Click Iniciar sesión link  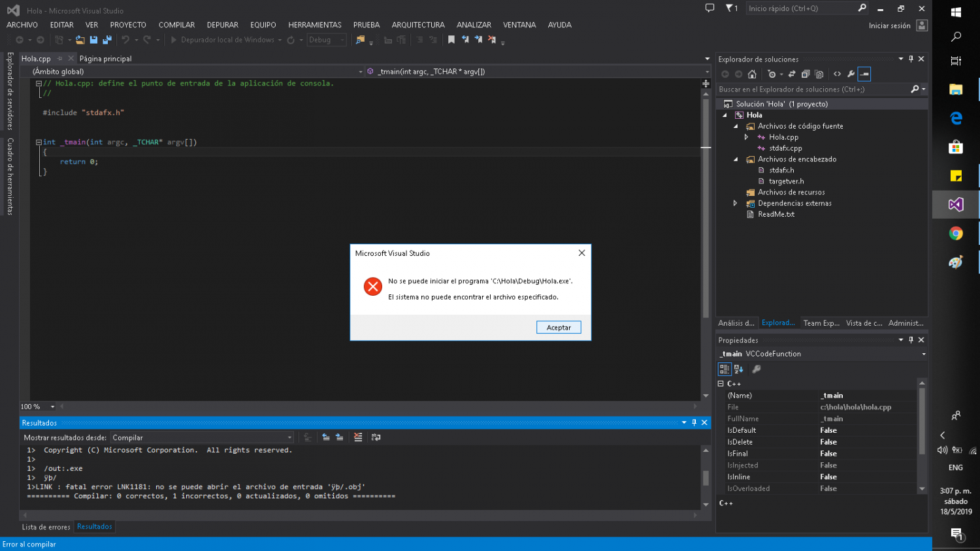(x=889, y=25)
